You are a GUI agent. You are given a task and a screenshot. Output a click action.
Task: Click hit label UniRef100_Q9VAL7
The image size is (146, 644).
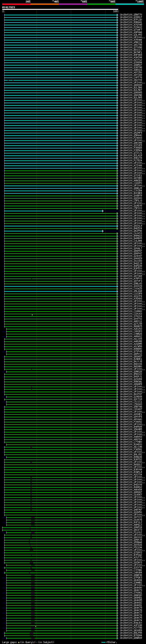click(131, 248)
